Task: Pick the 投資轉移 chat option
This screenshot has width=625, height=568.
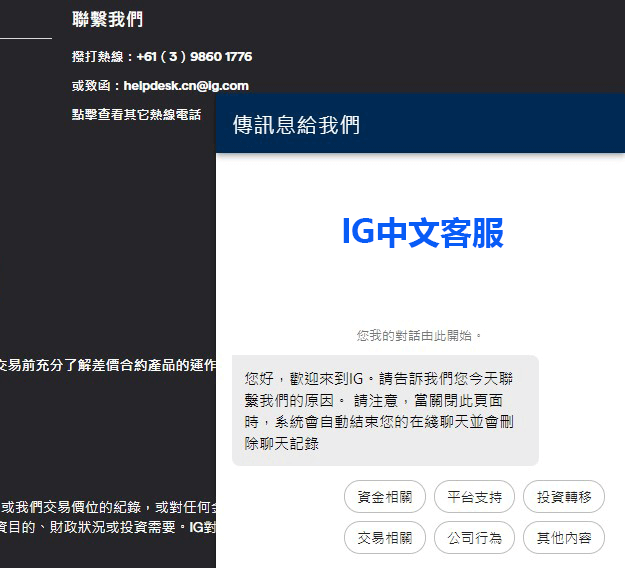Action: [x=564, y=496]
